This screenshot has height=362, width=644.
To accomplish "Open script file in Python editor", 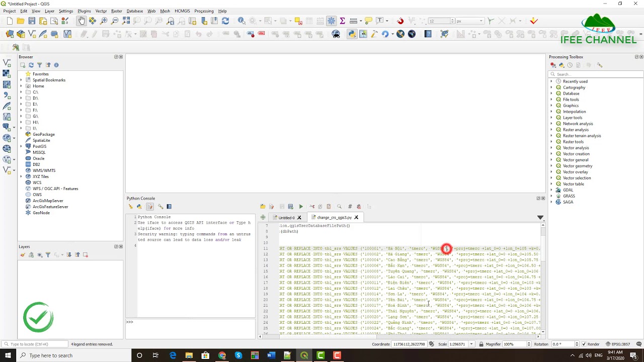I will 263,207.
